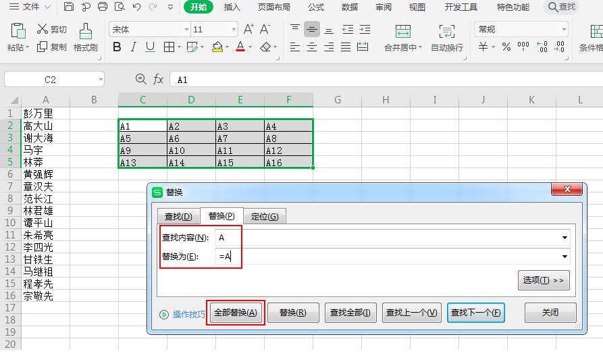
Task: Expand the Find what history dropdown
Action: (x=565, y=238)
